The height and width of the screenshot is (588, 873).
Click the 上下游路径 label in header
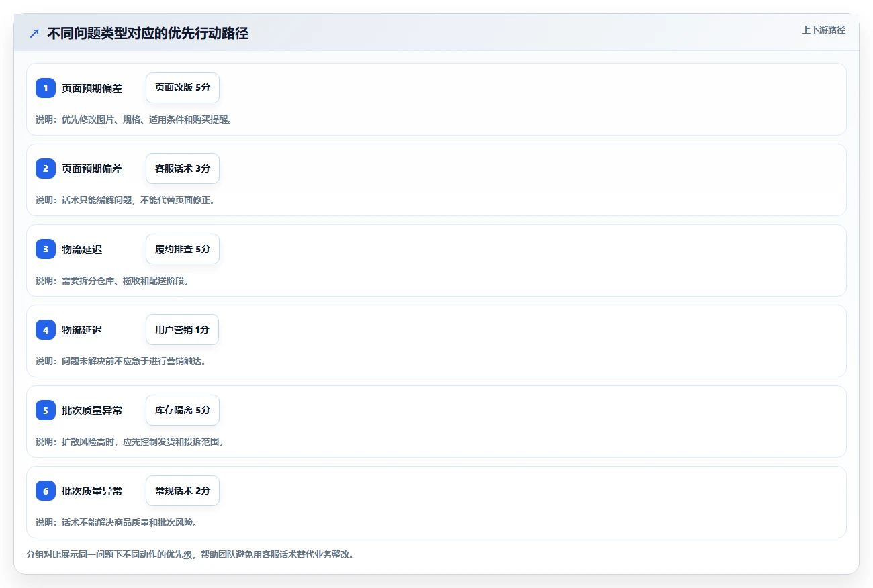(823, 30)
